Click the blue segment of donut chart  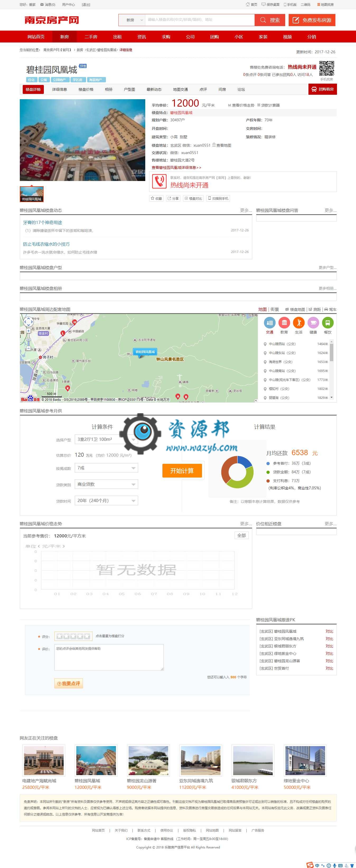click(245, 462)
